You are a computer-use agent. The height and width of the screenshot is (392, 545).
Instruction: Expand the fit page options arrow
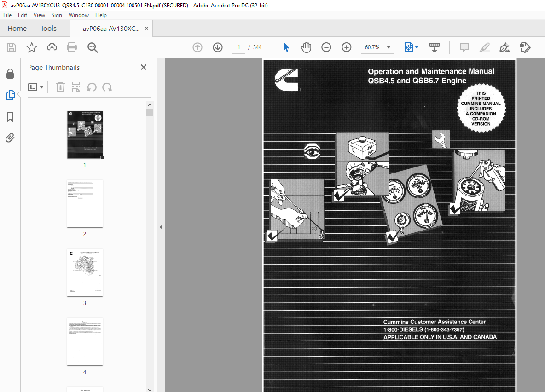pos(417,47)
